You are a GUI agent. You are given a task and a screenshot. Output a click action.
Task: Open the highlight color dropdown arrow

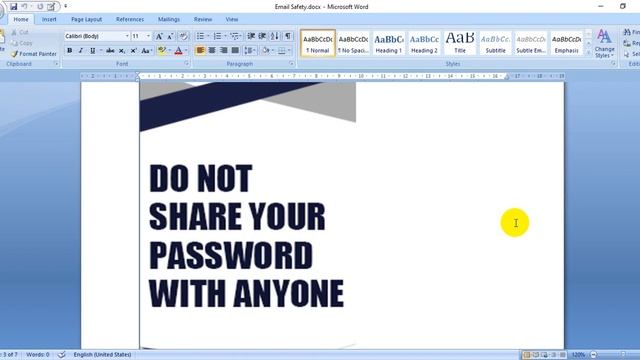169,51
